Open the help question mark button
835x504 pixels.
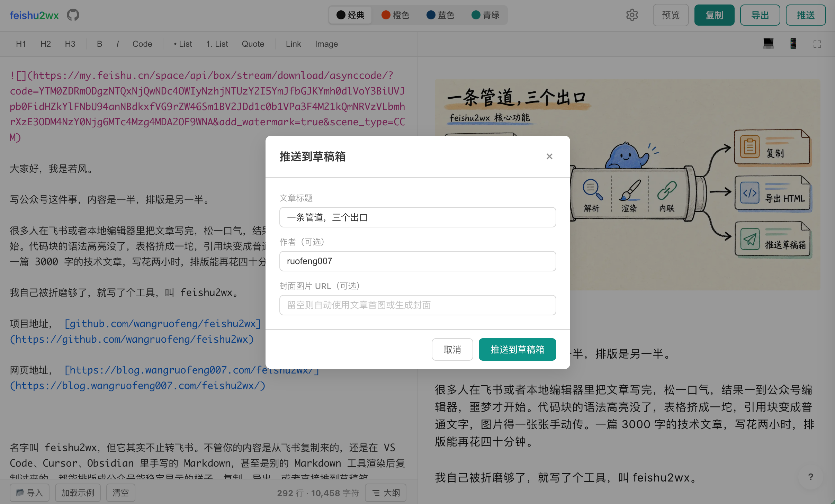pos(810,477)
